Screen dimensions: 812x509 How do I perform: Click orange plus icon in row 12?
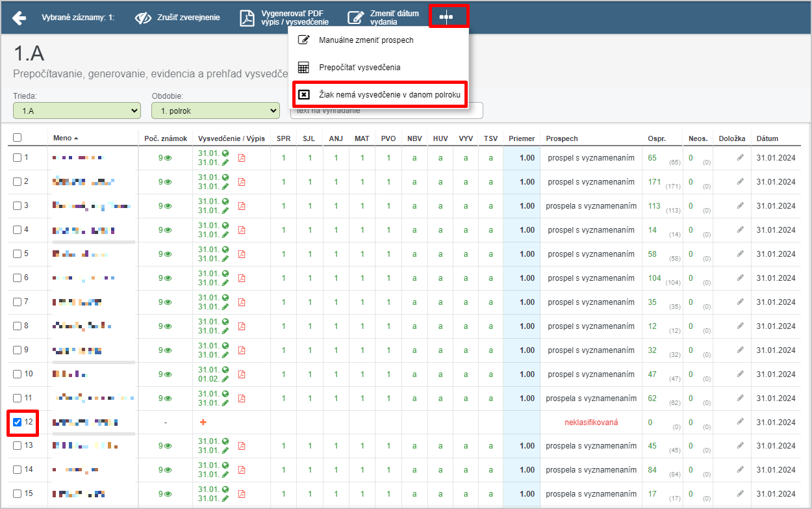(203, 423)
